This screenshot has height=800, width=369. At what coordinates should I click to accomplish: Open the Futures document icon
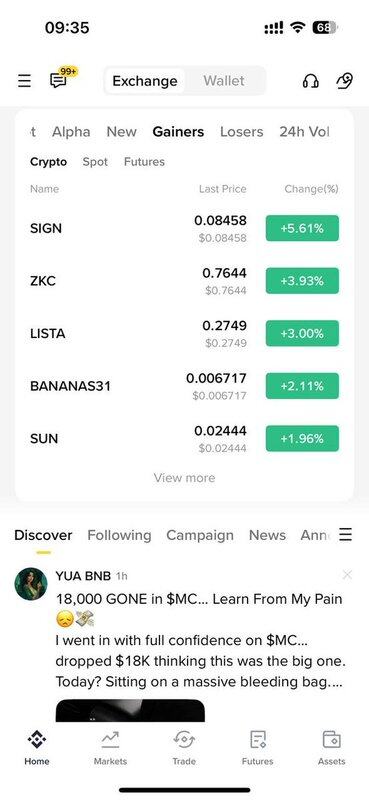coord(258,739)
